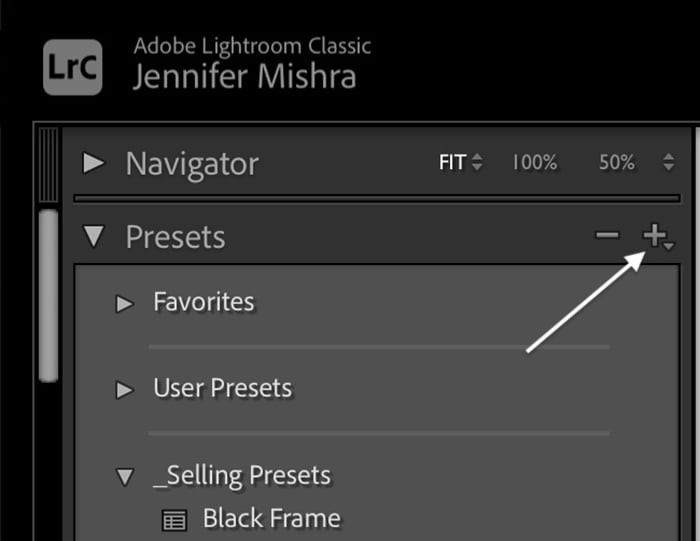
Task: Set Navigator zoom to 50%
Action: pos(617,163)
